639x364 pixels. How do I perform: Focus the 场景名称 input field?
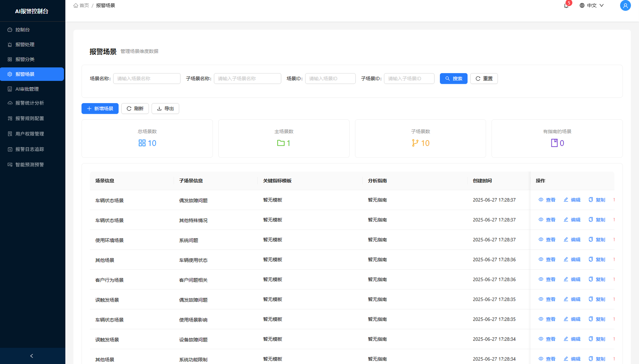click(147, 79)
